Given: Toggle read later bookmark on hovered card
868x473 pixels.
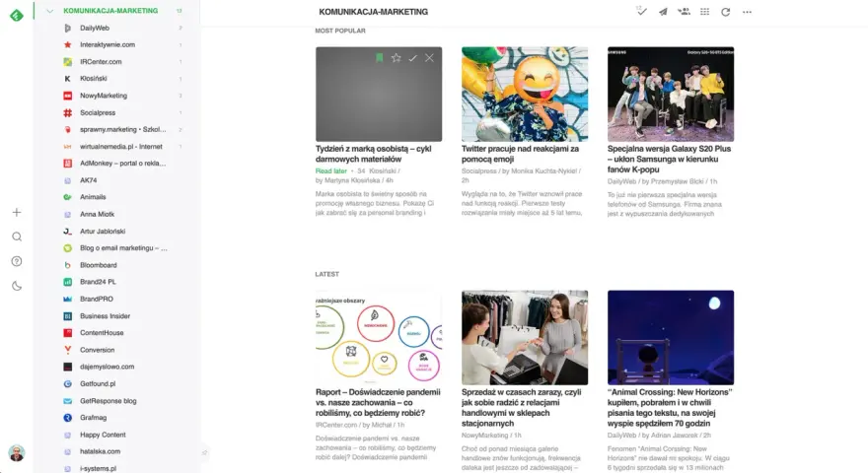Looking at the screenshot, I should point(379,57).
